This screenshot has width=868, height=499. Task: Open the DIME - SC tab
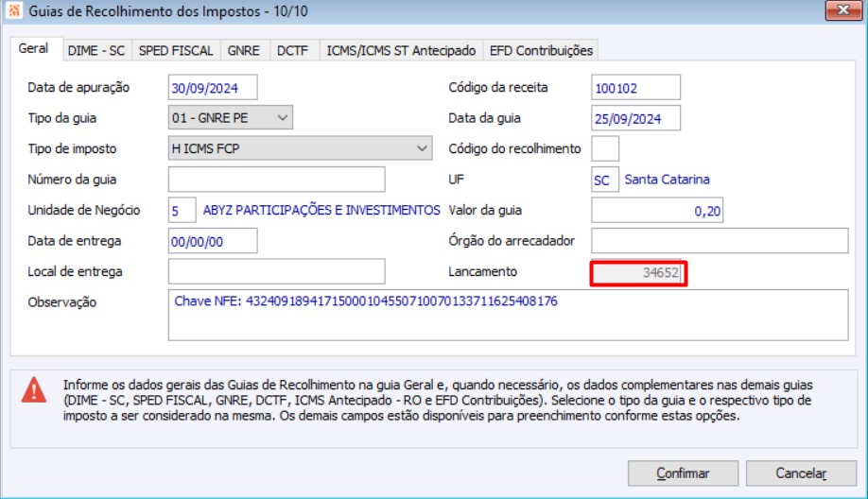tap(96, 50)
